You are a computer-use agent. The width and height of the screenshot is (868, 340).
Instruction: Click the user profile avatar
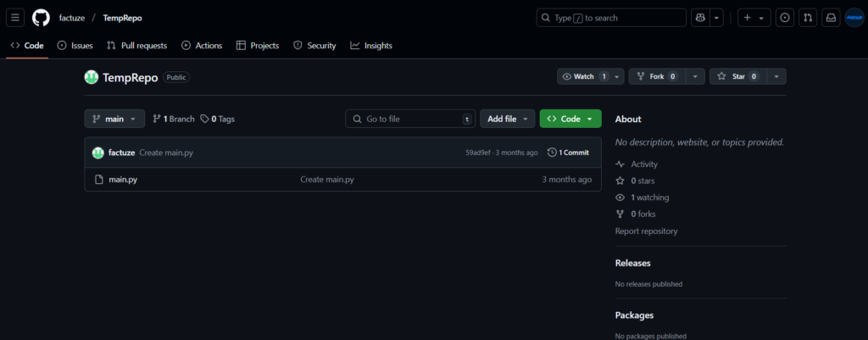click(854, 18)
